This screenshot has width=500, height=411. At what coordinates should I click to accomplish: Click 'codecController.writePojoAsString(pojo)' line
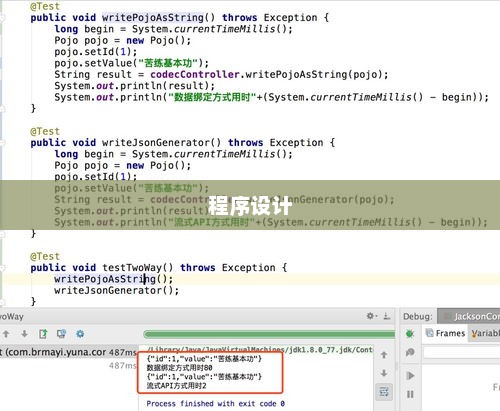click(x=222, y=74)
